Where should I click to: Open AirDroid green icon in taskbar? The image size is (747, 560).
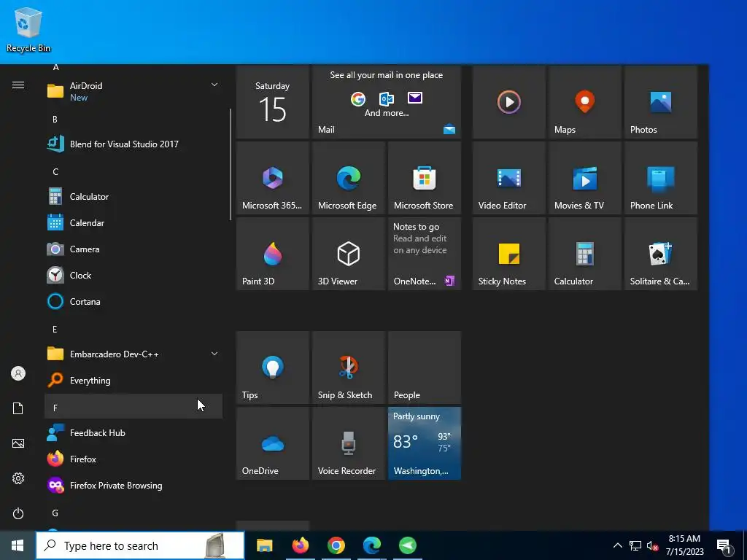(407, 545)
